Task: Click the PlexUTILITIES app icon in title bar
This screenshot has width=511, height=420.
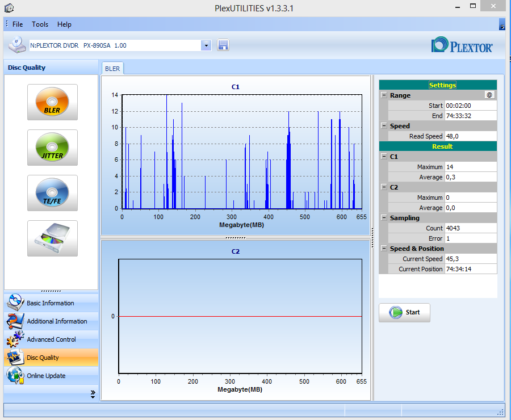Action: tap(9, 8)
